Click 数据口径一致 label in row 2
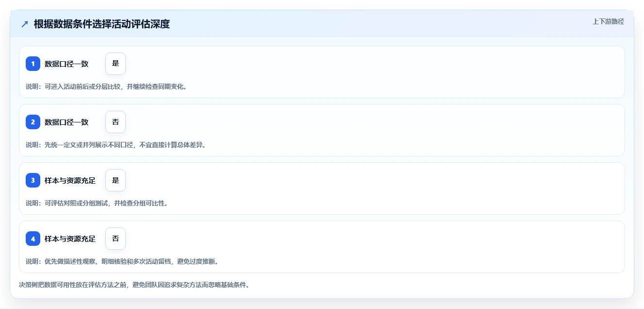The image size is (644, 309). (66, 122)
